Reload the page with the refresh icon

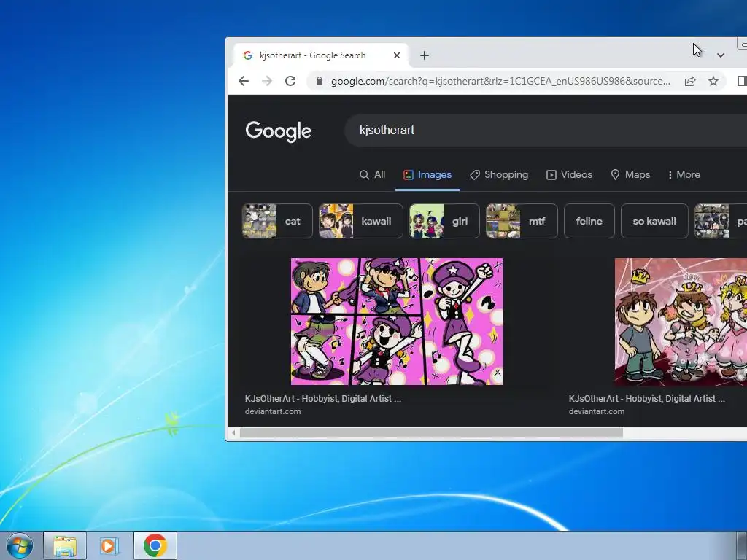(290, 81)
